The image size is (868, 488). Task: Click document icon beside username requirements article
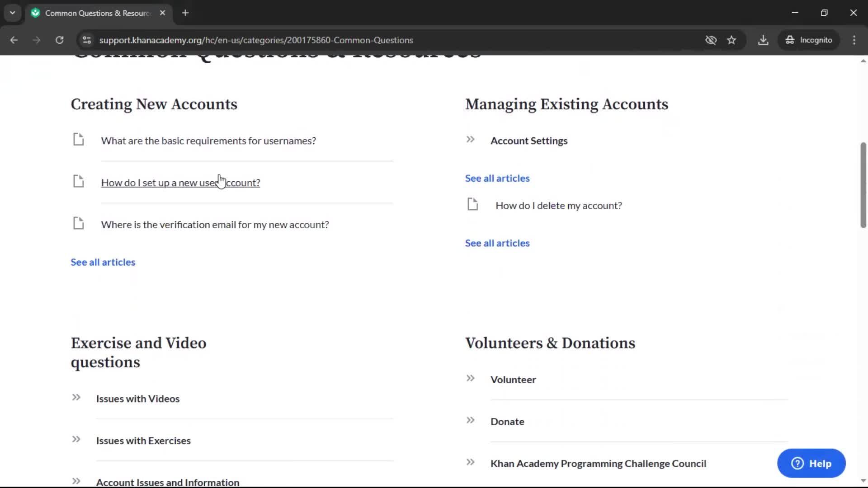(x=79, y=140)
